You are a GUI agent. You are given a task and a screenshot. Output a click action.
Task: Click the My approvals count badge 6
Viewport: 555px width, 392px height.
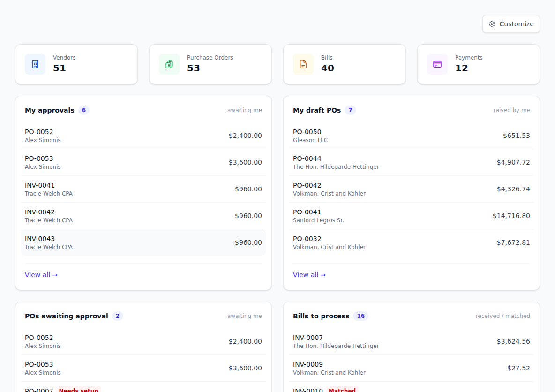84,110
